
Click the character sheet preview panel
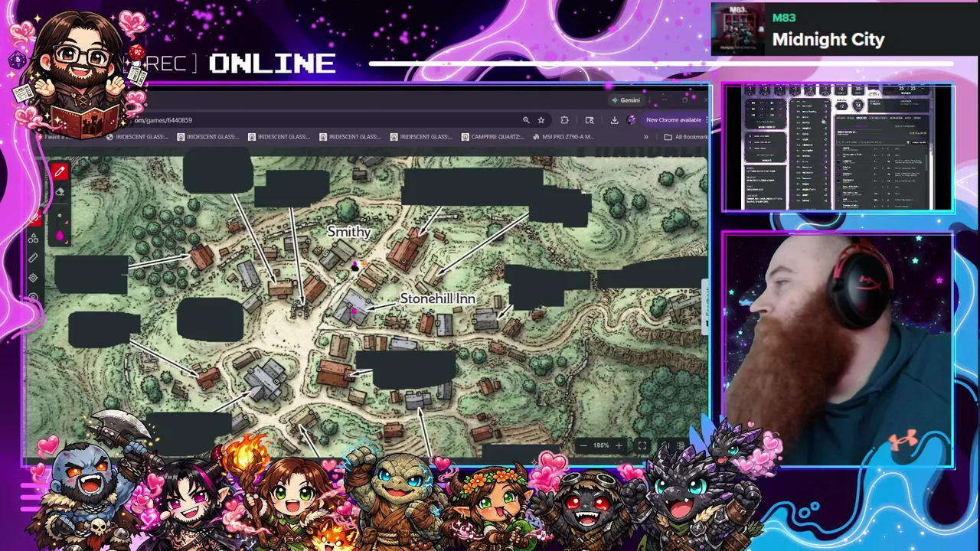[x=838, y=148]
